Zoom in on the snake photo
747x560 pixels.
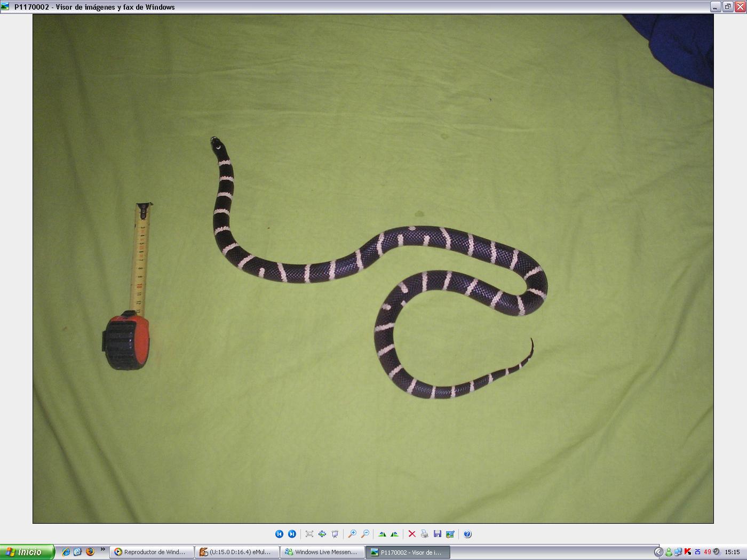[352, 534]
